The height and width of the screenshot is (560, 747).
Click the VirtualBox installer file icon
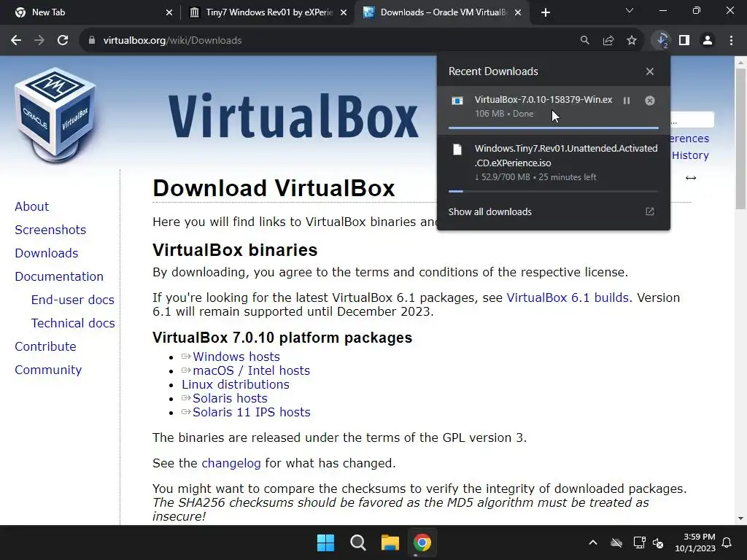(457, 101)
